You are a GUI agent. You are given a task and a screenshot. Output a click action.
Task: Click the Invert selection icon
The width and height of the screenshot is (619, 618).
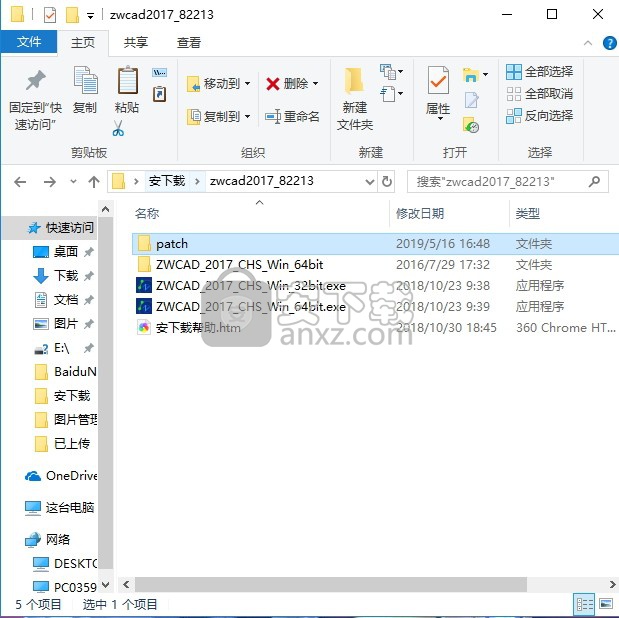[x=514, y=116]
